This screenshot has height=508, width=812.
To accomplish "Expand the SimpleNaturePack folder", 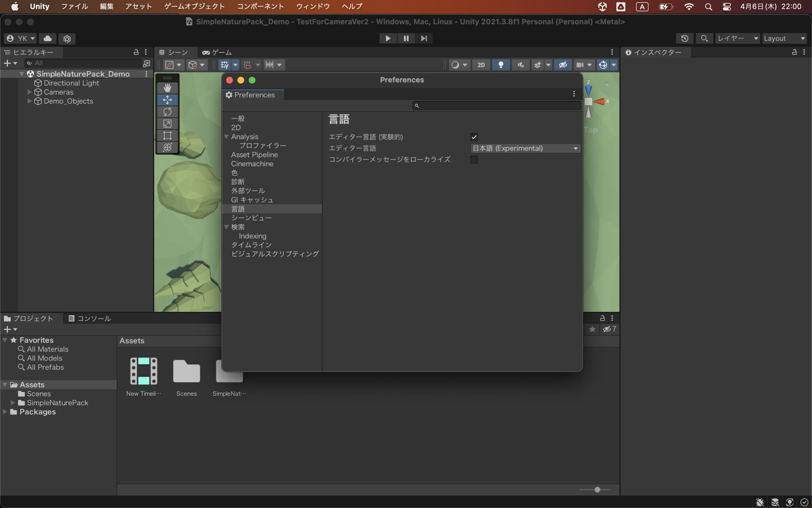I will (12, 402).
